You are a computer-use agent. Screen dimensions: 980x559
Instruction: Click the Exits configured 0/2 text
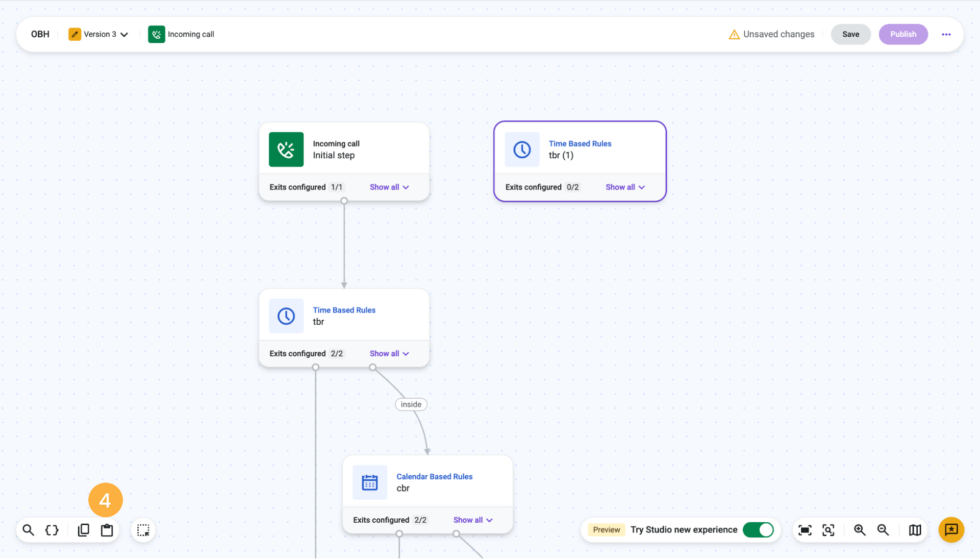pyautogui.click(x=542, y=187)
